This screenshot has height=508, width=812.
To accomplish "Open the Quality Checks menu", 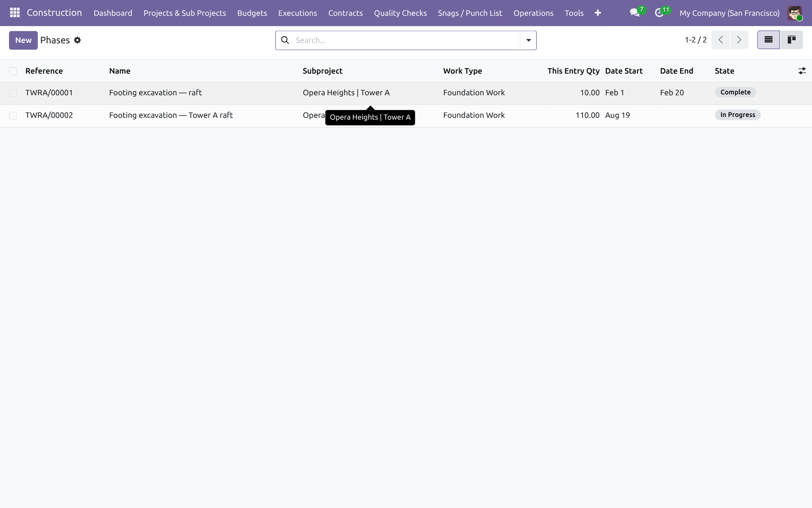I will click(400, 13).
